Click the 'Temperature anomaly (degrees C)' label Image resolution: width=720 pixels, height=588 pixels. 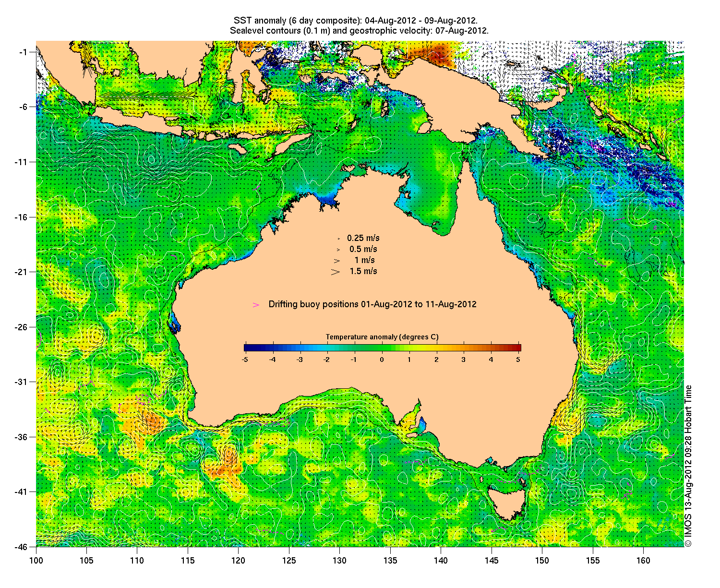382,337
